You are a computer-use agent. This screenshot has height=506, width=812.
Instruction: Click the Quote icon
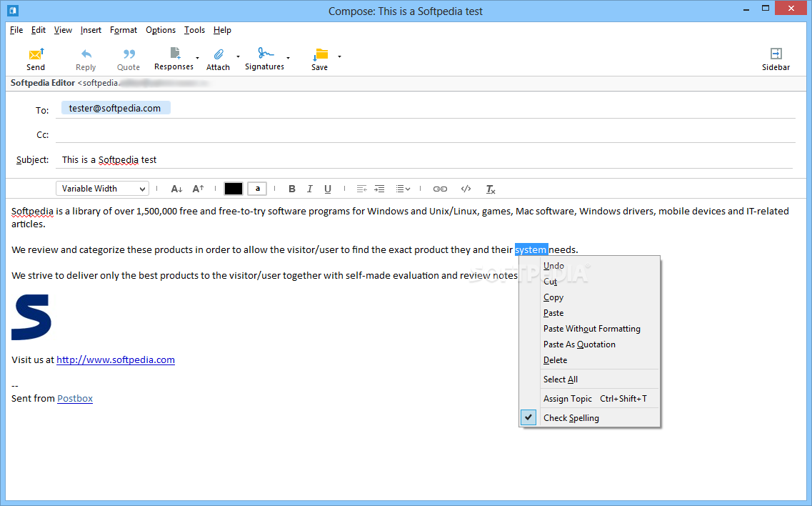129,54
